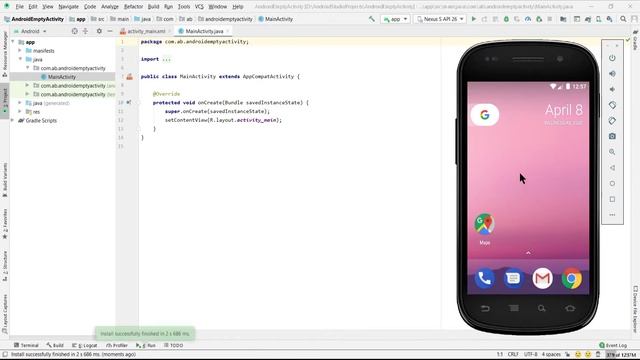Click the emulator side panel Overview square
This screenshot has height=360, width=640.
(612, 199)
